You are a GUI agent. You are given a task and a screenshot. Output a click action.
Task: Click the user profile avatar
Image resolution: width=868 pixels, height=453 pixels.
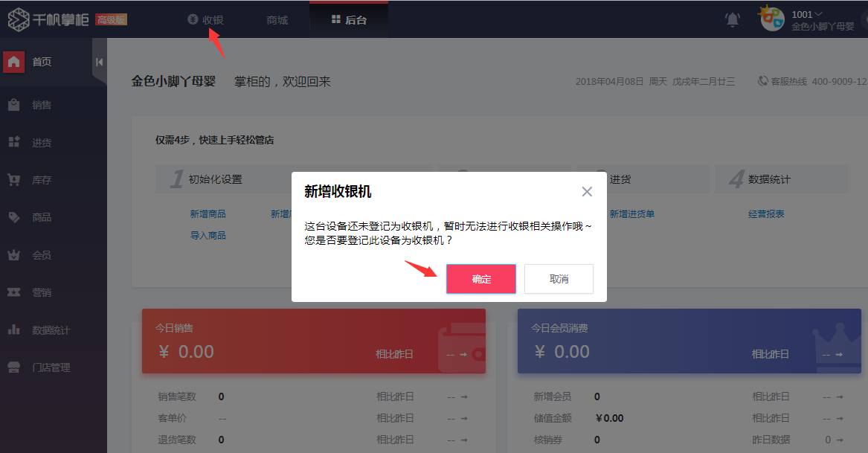[771, 19]
